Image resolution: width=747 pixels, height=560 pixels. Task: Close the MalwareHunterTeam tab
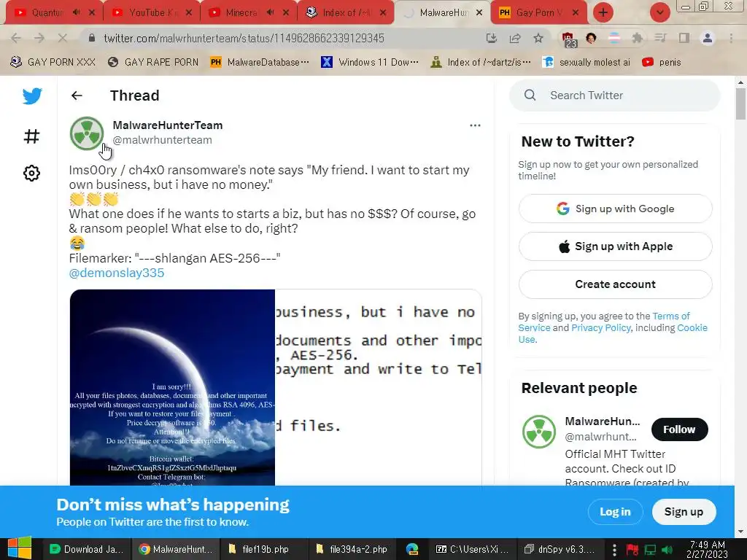click(x=479, y=12)
